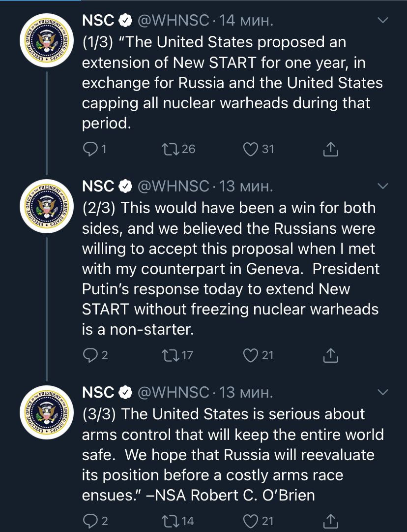Reply to the (1/3) New START tweet
407x532 pixels.
click(90, 149)
